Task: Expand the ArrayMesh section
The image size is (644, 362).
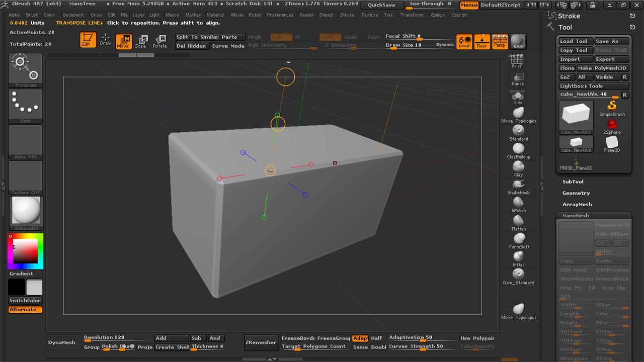Action: pos(577,205)
